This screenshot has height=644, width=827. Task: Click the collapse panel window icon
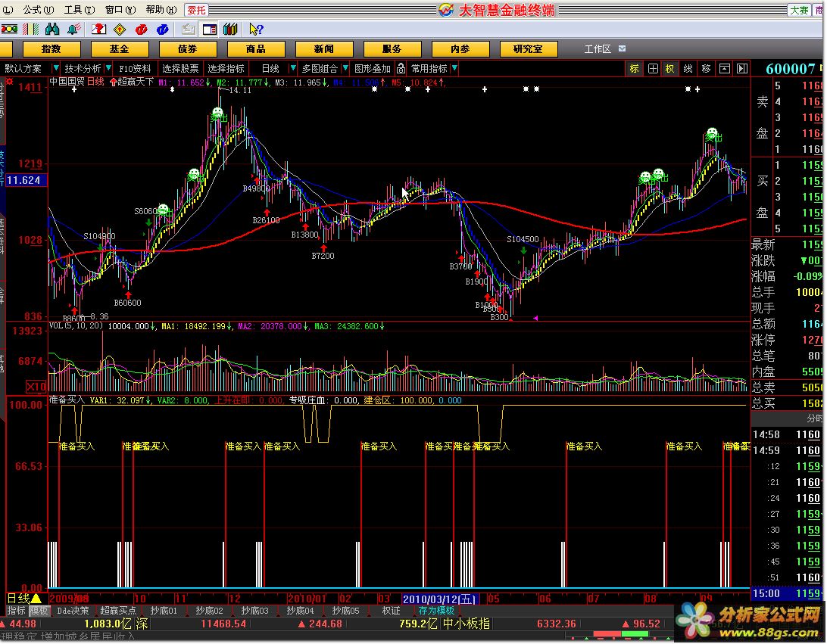tap(725, 69)
